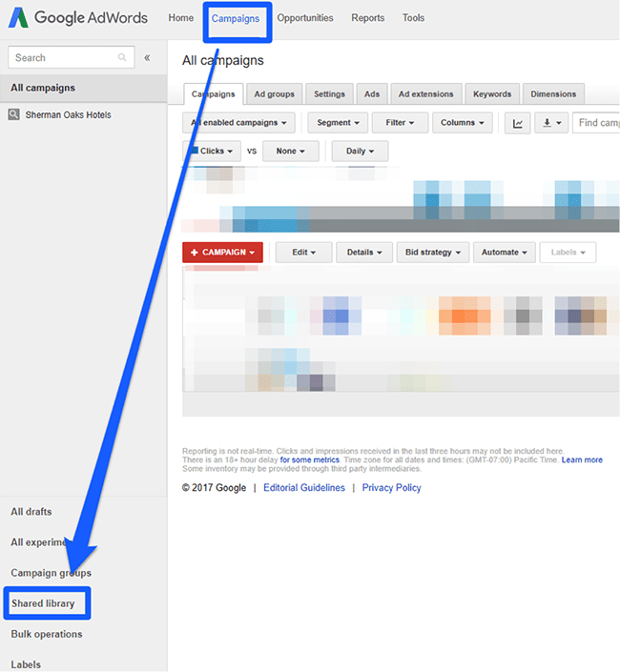Open the Segment dropdown
620x672 pixels.
tap(338, 123)
